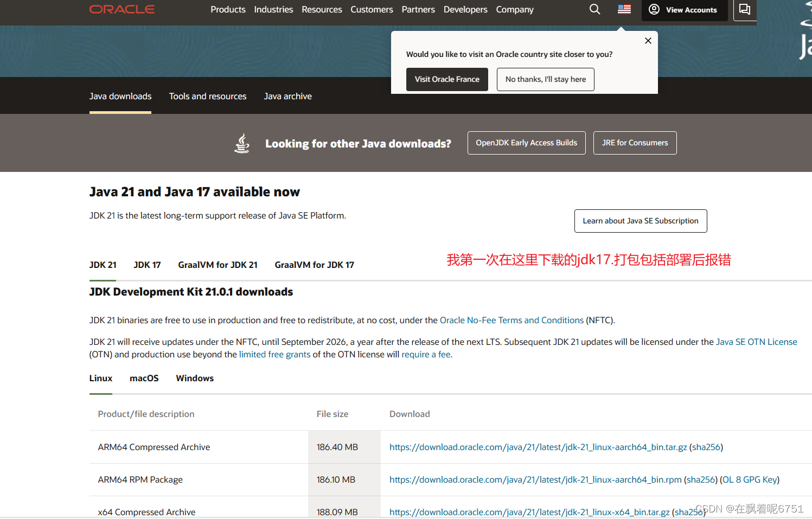This screenshot has width=812, height=519.
Task: Click OpenJDK Early Access Builds
Action: [x=526, y=143]
